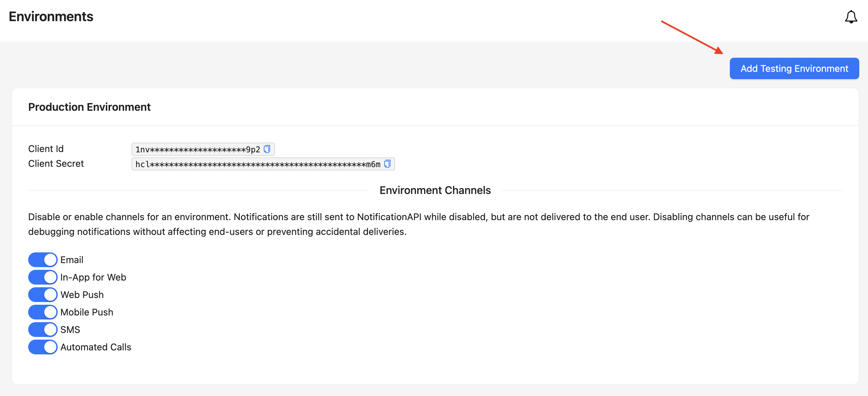
Task: Click the Production Environment section header
Action: pos(89,107)
